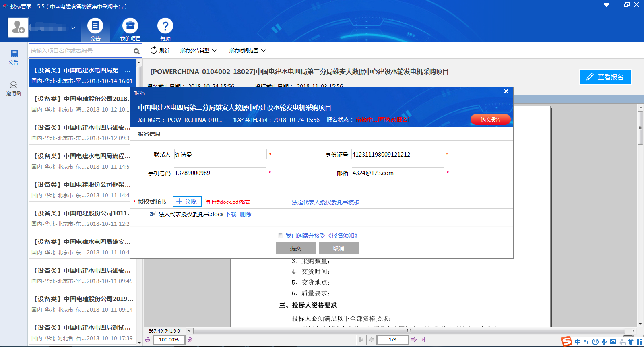644x347 pixels.
Task: Click the user avatar icon
Action: click(x=18, y=27)
